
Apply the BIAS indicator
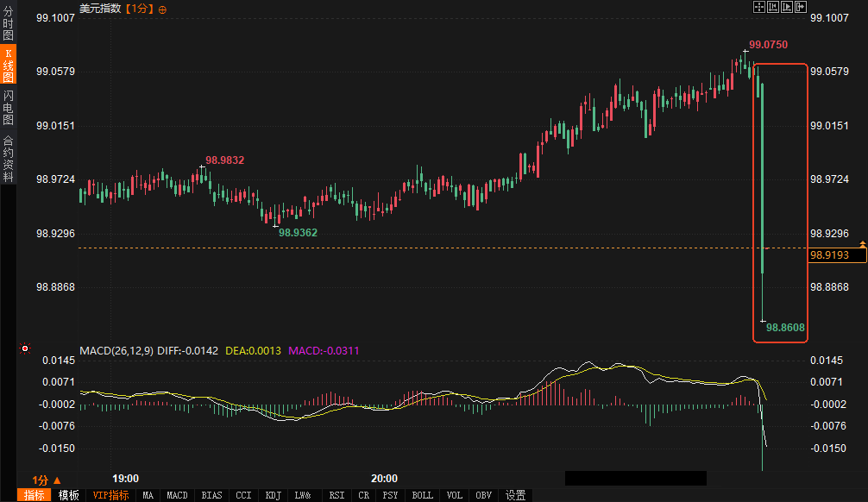click(x=211, y=495)
